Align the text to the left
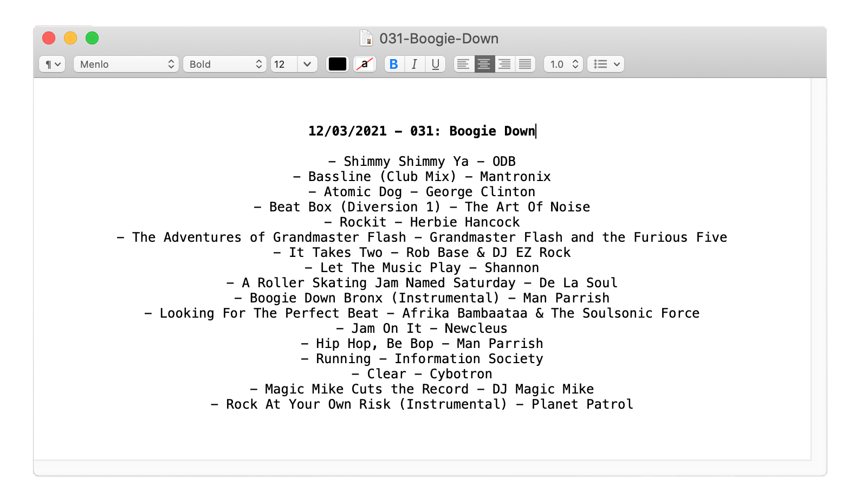The height and width of the screenshot is (503, 868). pyautogui.click(x=463, y=64)
